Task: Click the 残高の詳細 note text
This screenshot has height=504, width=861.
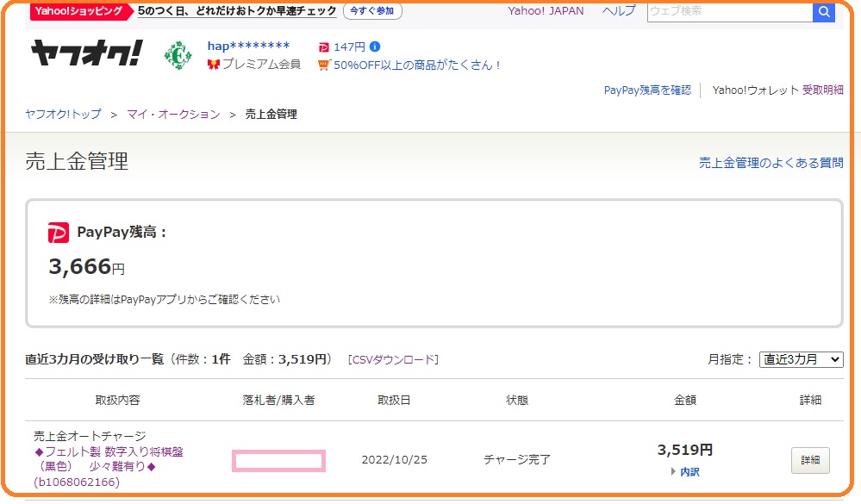Action: [x=164, y=300]
